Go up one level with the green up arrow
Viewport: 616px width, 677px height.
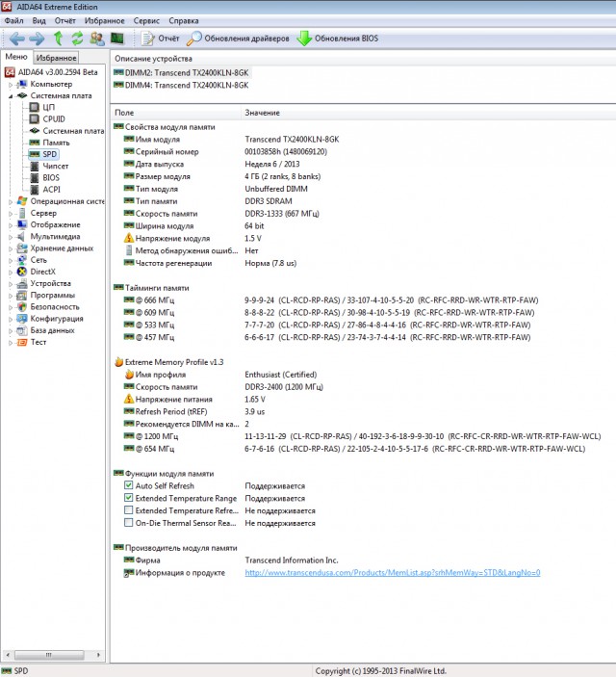(x=58, y=39)
